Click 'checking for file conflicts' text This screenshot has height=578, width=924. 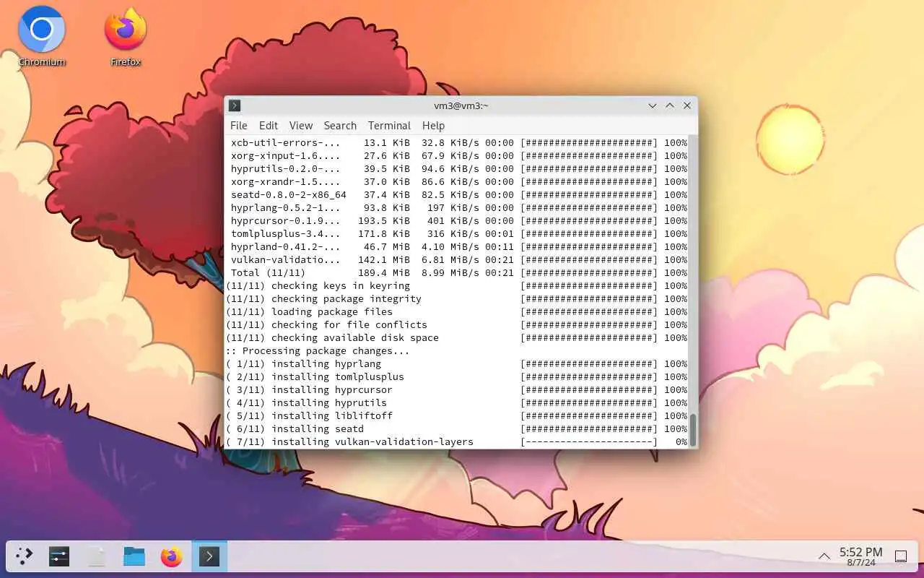349,324
